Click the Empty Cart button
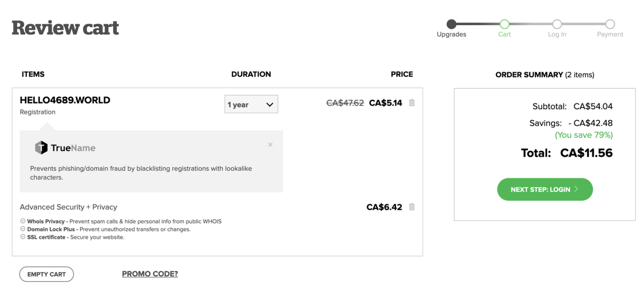 click(x=46, y=274)
